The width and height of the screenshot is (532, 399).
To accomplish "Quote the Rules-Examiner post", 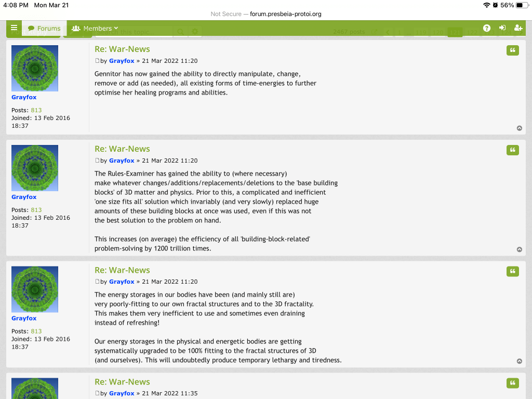I will click(x=513, y=150).
